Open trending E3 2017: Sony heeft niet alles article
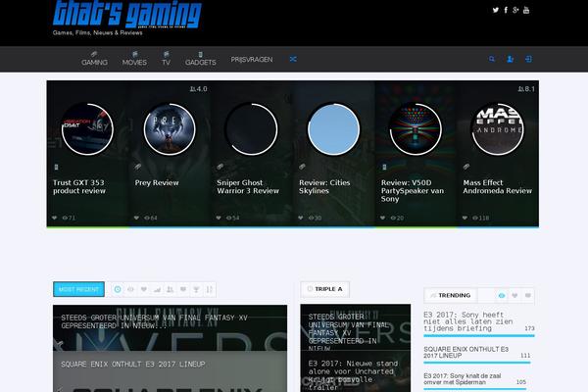Viewport: 588px width, 392px height. click(468, 321)
